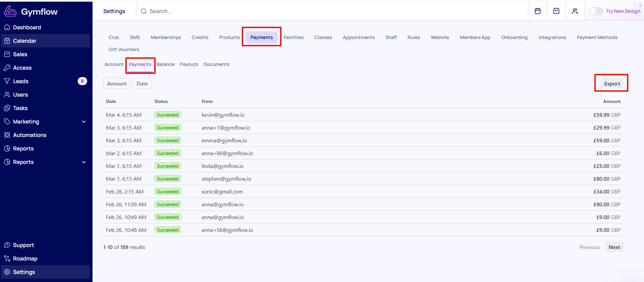Viewport: 644px width, 282px height.
Task: Open the Payment Methods settings tab
Action: click(597, 37)
